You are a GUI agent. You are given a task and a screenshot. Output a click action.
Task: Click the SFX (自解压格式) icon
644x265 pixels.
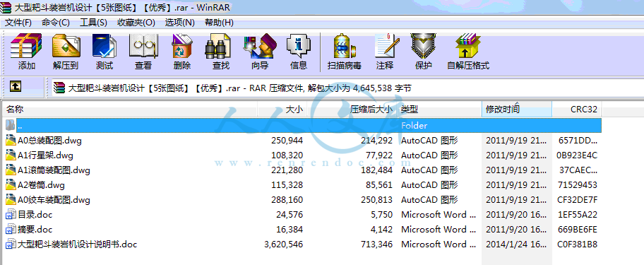click(x=468, y=52)
